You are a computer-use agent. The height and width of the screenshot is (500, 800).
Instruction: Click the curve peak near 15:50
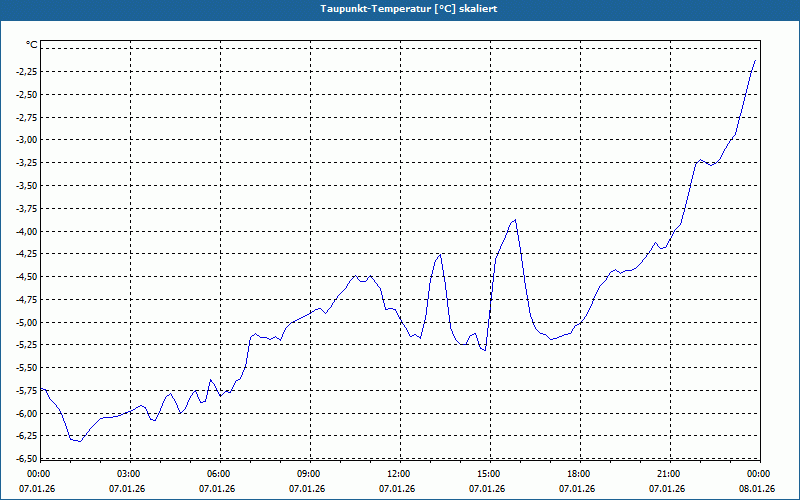515,220
